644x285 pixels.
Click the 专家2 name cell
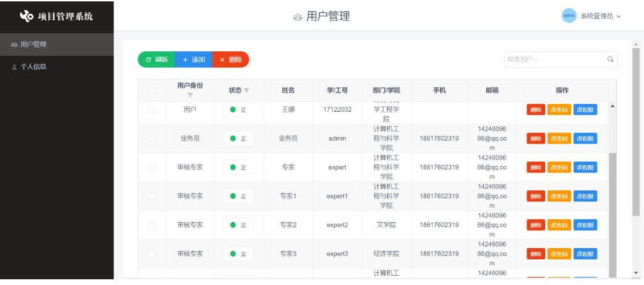pos(288,225)
